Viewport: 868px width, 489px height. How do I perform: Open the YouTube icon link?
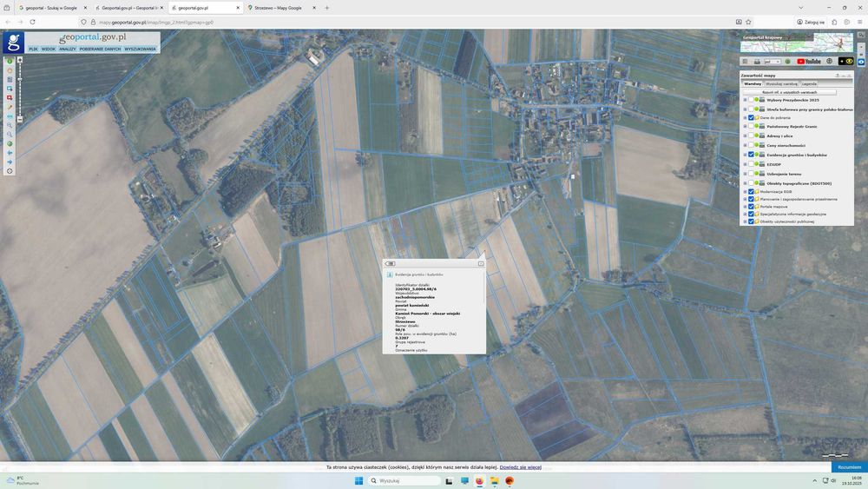click(x=809, y=62)
